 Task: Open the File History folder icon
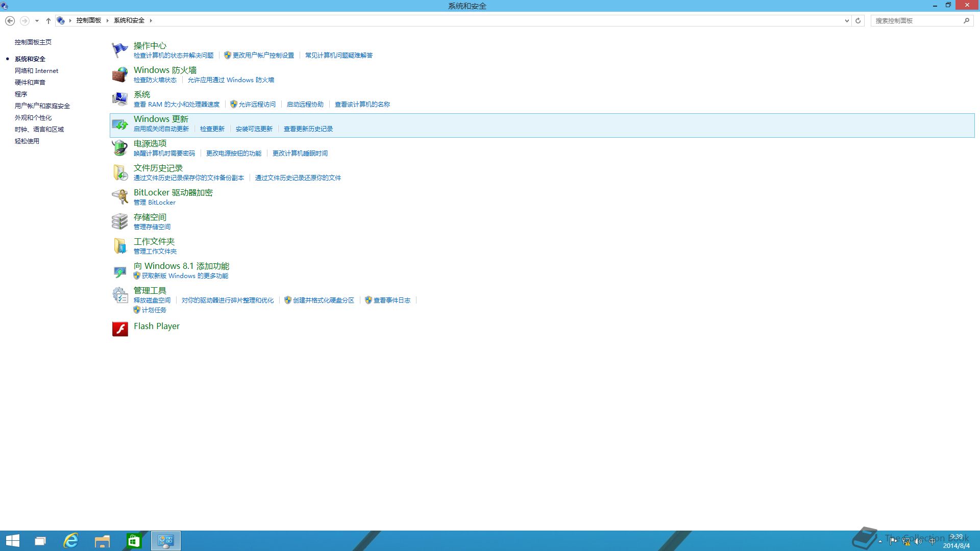(x=120, y=172)
